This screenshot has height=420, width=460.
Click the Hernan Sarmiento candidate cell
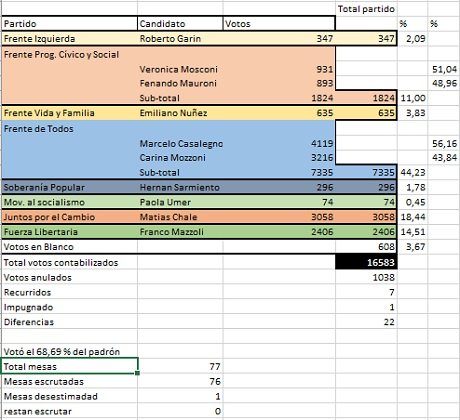[180, 187]
